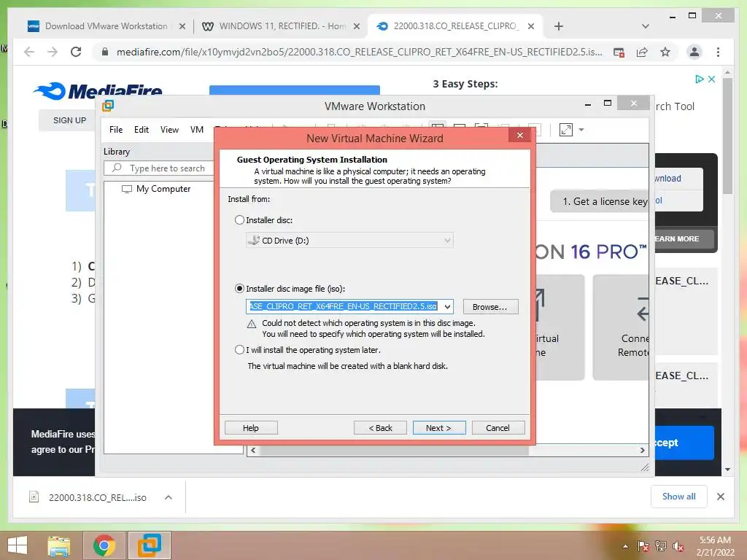Screen dimensions: 747x560
Task: Open the VMware File menu
Action: point(116,130)
